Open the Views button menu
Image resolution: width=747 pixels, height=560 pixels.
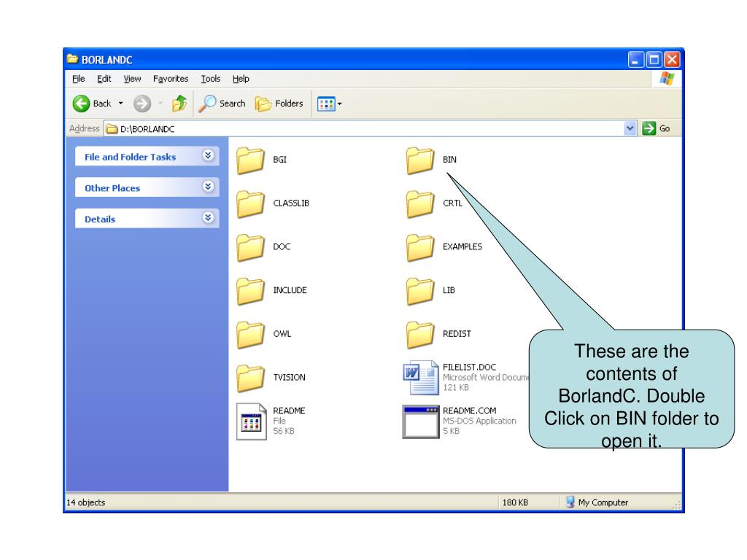pyautogui.click(x=329, y=104)
